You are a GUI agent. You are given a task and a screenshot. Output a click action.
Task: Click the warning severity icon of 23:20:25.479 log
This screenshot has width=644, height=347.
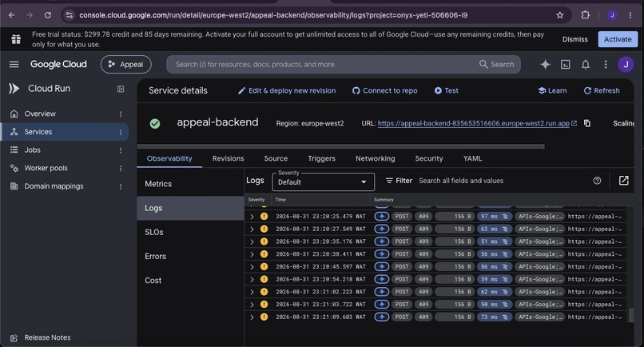264,216
